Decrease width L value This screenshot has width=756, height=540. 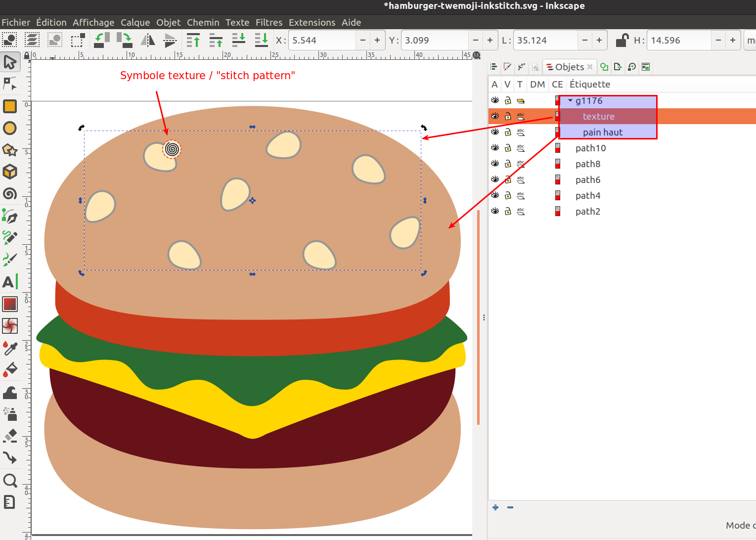(x=585, y=40)
